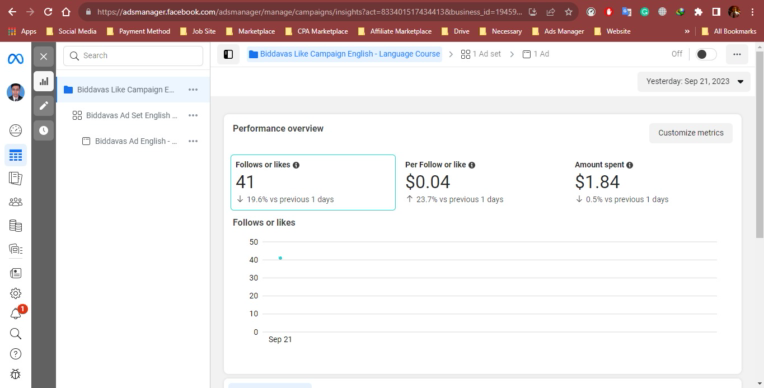Select the charts insights view icon
Image resolution: width=764 pixels, height=388 pixels.
[x=44, y=81]
